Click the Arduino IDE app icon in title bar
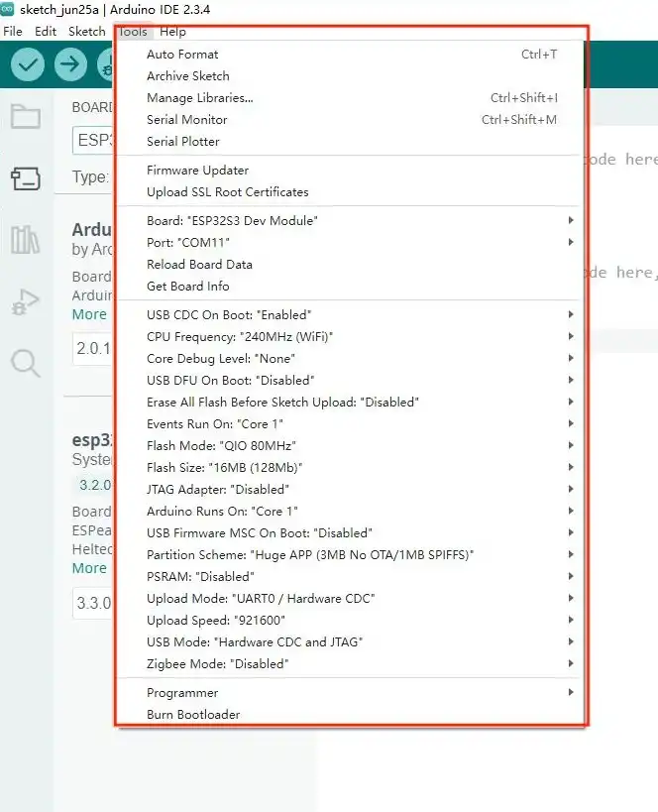 click(x=7, y=9)
